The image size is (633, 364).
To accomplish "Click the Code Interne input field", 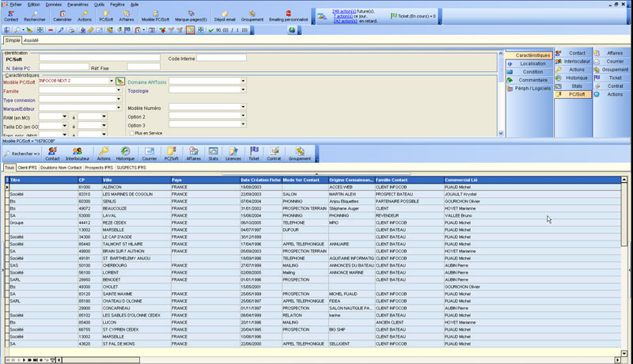I will (222, 58).
